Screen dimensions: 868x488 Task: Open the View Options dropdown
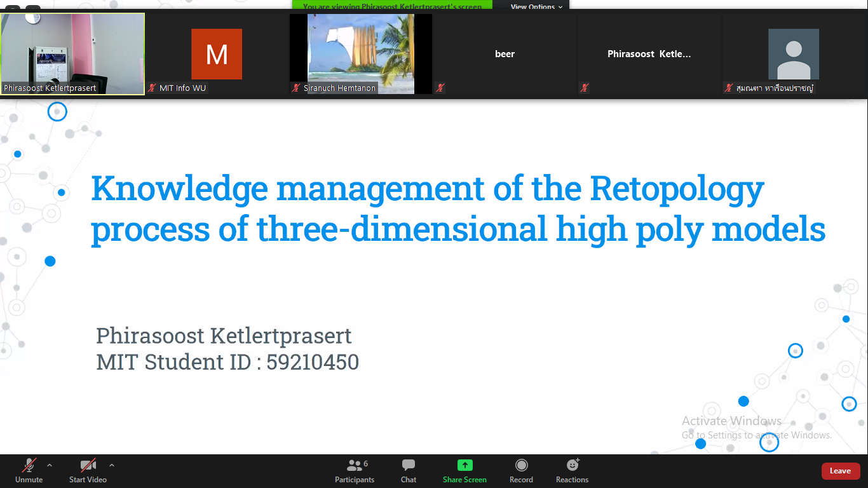(x=536, y=6)
